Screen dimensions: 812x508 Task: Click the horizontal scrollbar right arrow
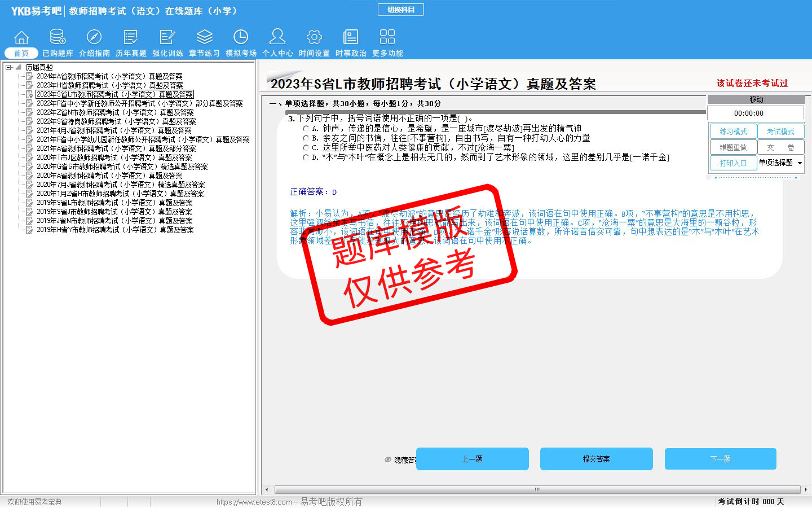[x=805, y=489]
